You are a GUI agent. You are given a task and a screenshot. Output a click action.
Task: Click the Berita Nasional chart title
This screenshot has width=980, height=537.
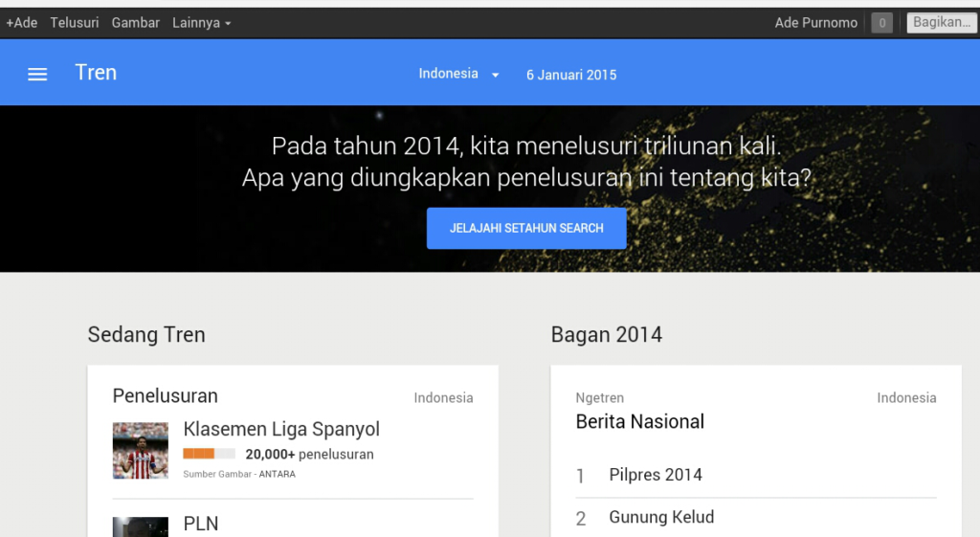click(x=639, y=421)
